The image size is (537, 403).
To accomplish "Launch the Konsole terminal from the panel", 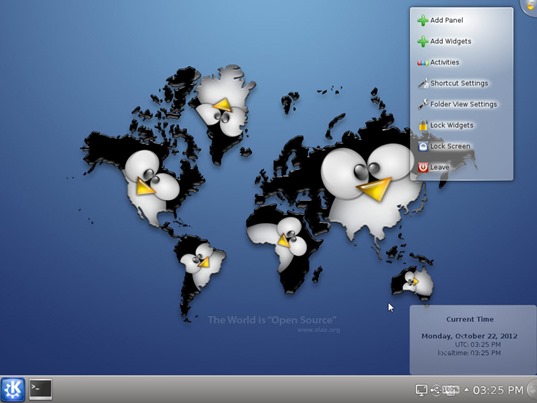I will point(40,389).
